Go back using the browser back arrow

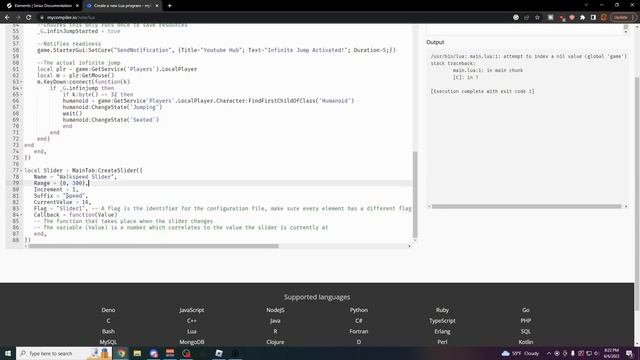[7, 18]
